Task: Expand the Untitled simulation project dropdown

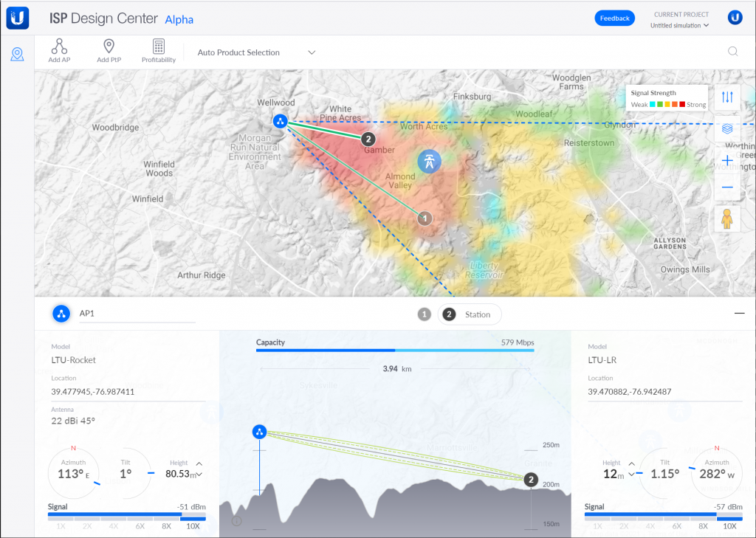Action: pyautogui.click(x=679, y=26)
